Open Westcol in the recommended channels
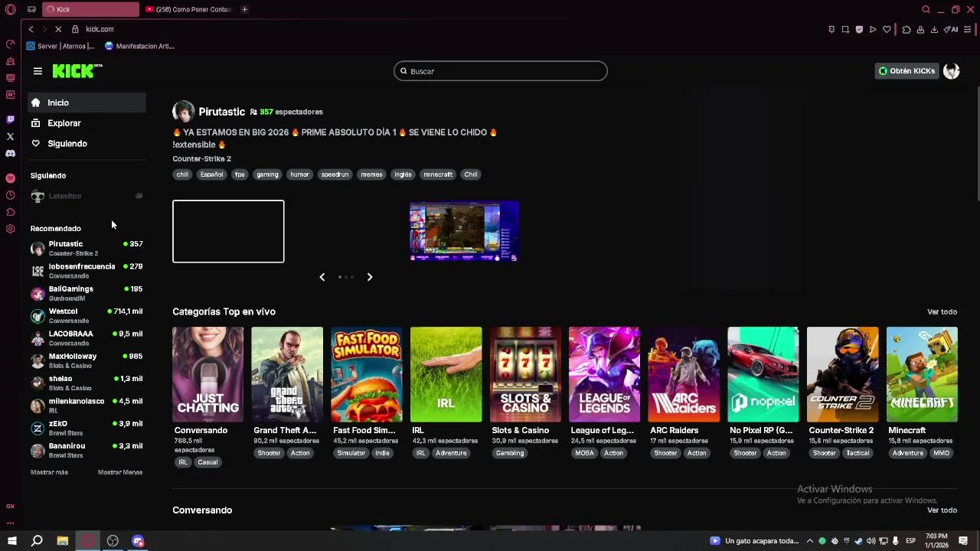980x551 pixels. point(87,316)
